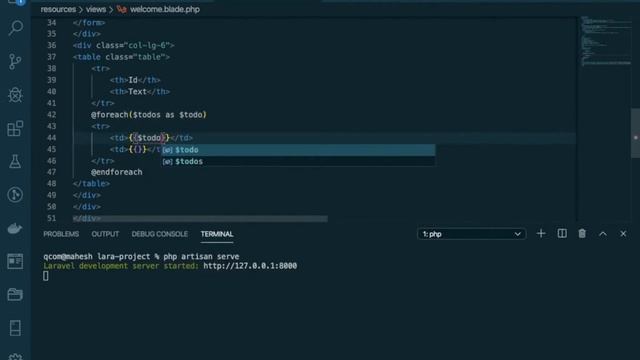Open the project manager layout icon
This screenshot has height=360, width=640.
[16, 261]
